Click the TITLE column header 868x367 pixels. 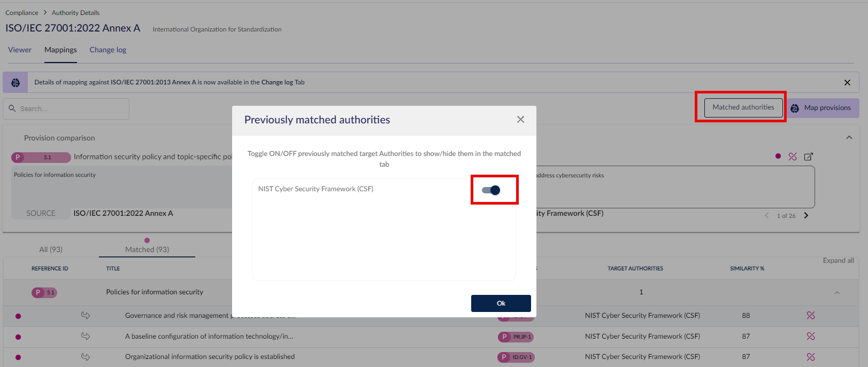tap(113, 269)
